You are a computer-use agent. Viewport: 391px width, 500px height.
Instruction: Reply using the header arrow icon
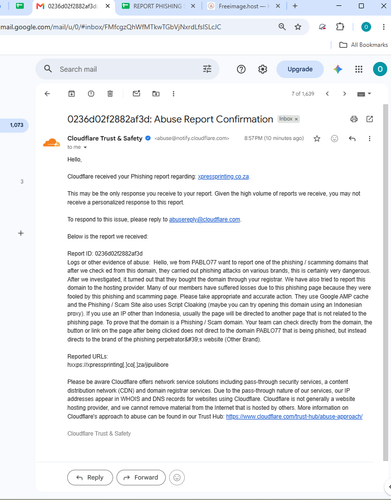point(352,138)
